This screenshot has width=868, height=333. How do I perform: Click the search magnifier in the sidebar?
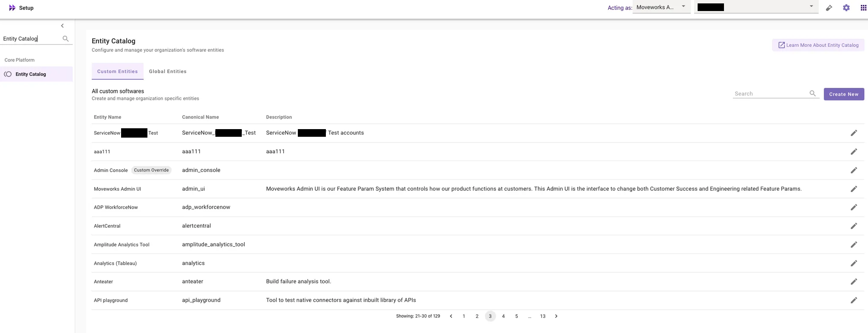pyautogui.click(x=65, y=39)
